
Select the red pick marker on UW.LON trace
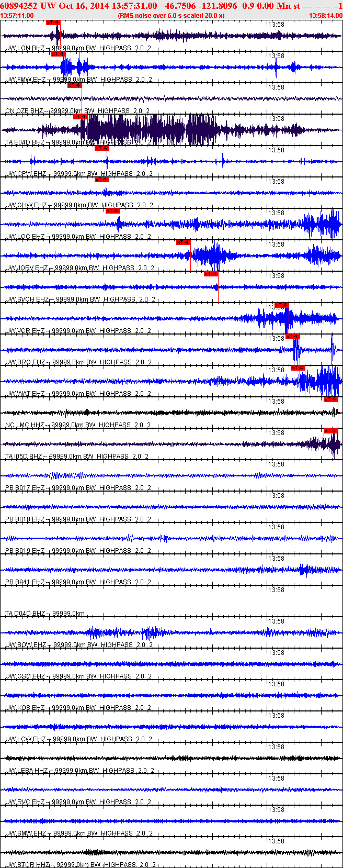pos(53,23)
